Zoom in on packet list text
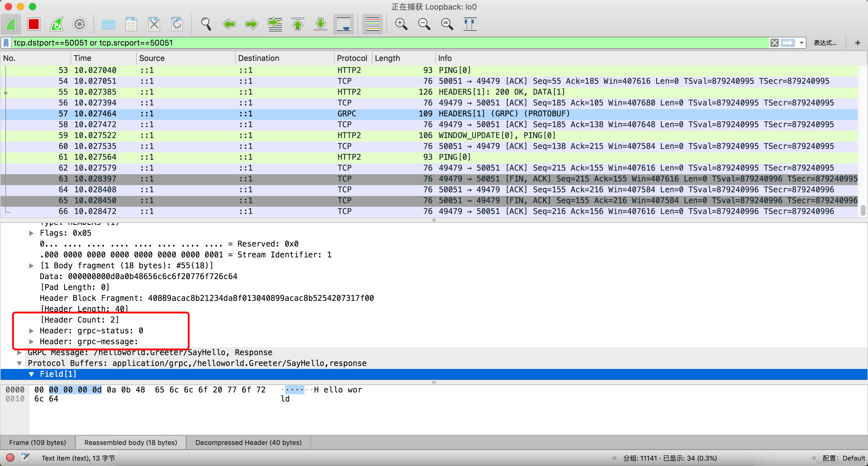Image resolution: width=868 pixels, height=466 pixels. pos(401,24)
